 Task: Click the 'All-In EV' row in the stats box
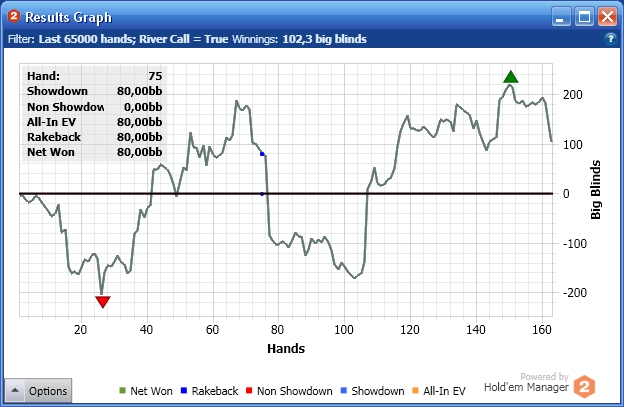pyautogui.click(x=95, y=122)
